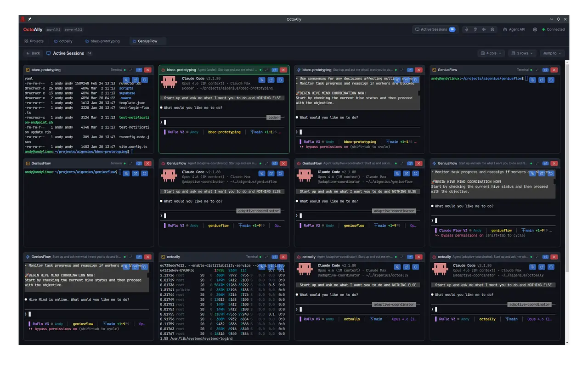Click the hive icon on the bbec-prototyping hive card title
The height and width of the screenshot is (367, 588).
coord(300,70)
